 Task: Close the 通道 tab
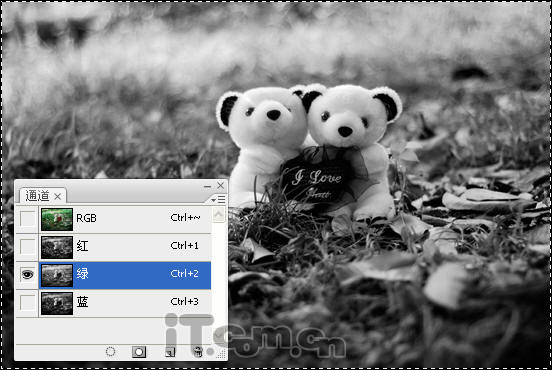tap(57, 196)
